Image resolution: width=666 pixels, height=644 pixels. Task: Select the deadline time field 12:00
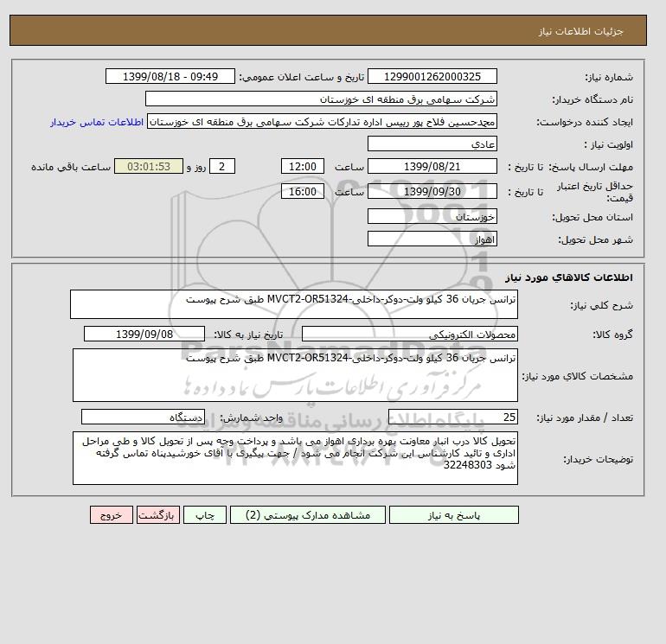click(303, 167)
